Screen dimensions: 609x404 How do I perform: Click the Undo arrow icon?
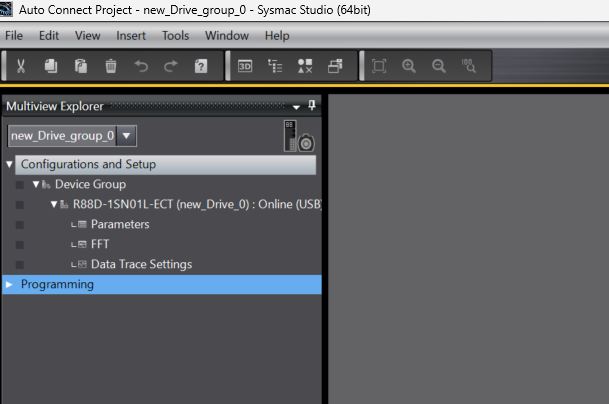[x=141, y=66]
